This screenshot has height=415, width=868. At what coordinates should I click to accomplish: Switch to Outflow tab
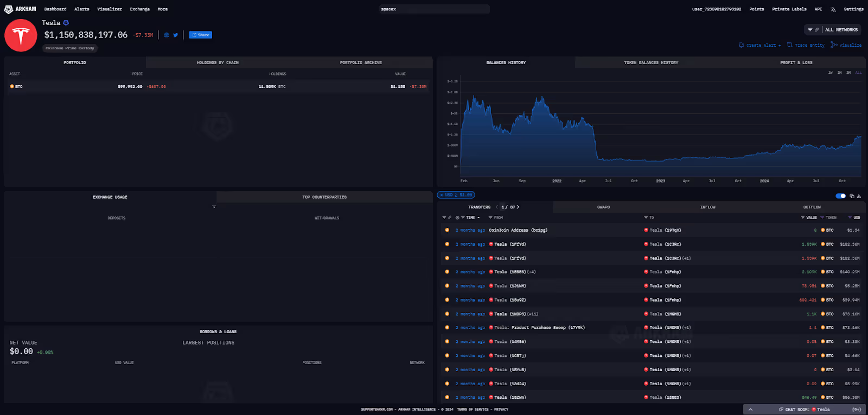812,207
